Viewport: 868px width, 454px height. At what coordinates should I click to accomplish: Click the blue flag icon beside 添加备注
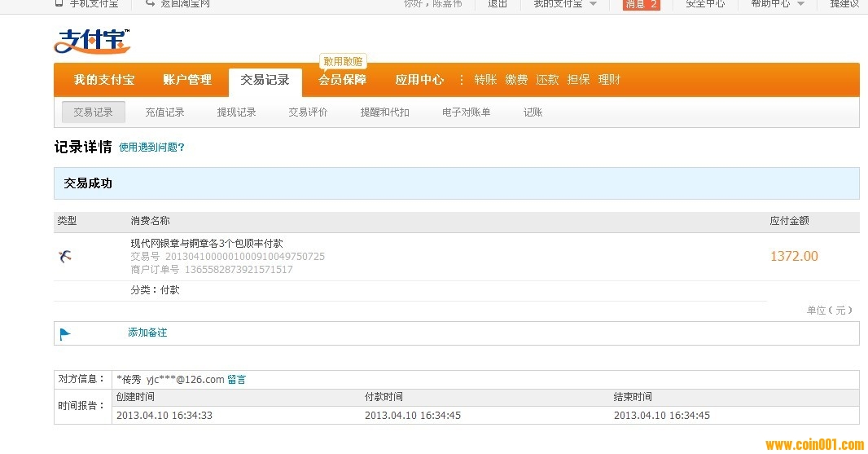[x=65, y=333]
